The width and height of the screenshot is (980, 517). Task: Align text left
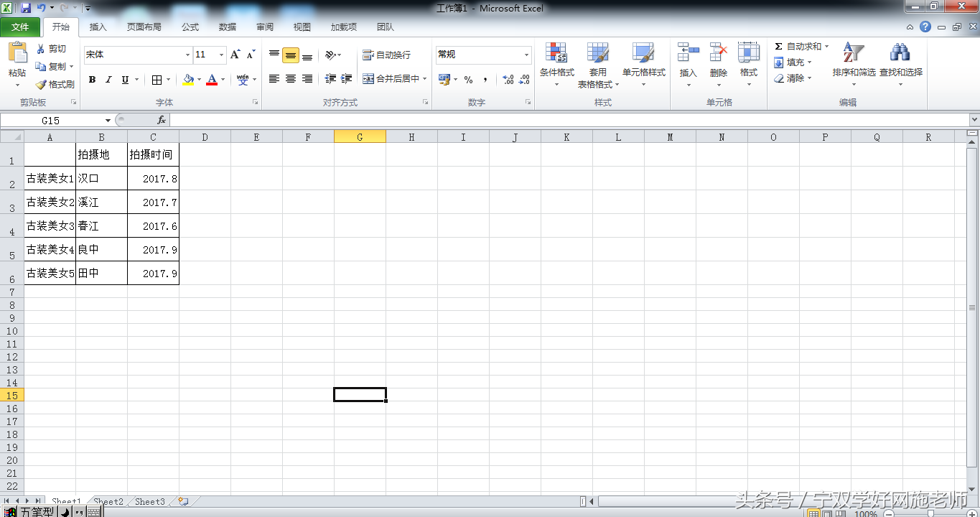pos(274,79)
